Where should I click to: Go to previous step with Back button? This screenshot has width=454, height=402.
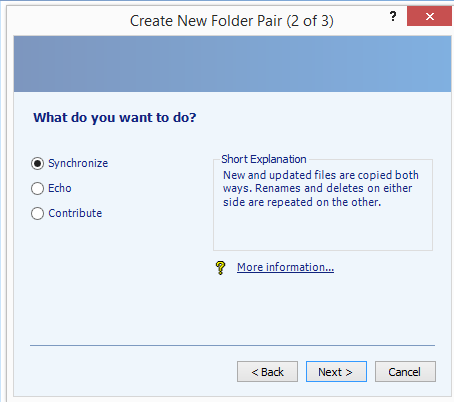pos(267,371)
